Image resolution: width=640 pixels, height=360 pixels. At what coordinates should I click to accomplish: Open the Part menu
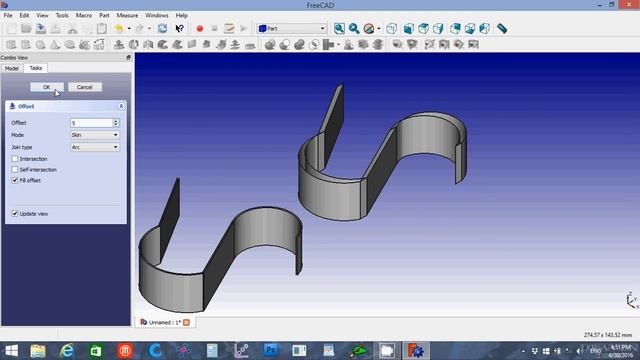click(x=104, y=15)
